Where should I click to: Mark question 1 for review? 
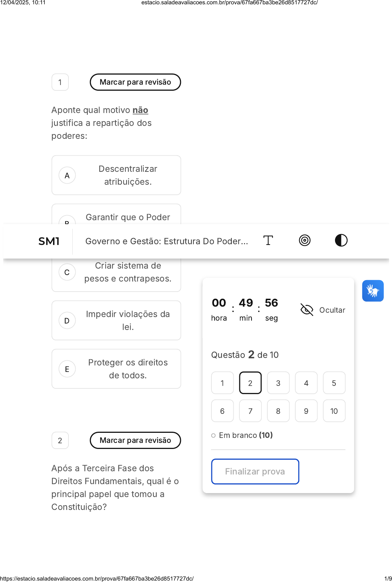[x=135, y=82]
